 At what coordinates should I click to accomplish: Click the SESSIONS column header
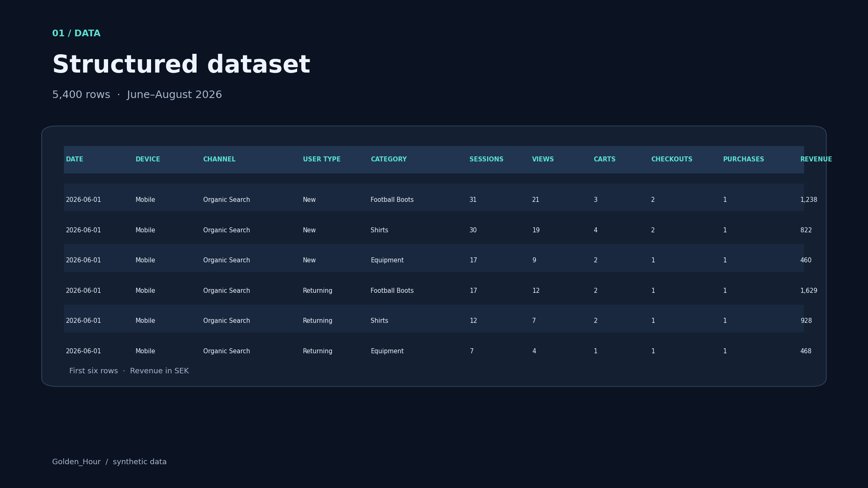(486, 159)
